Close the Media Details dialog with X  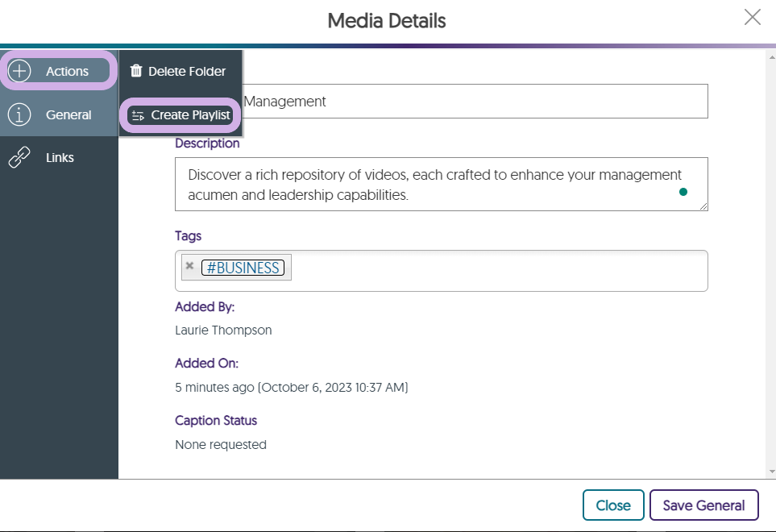[x=752, y=18]
